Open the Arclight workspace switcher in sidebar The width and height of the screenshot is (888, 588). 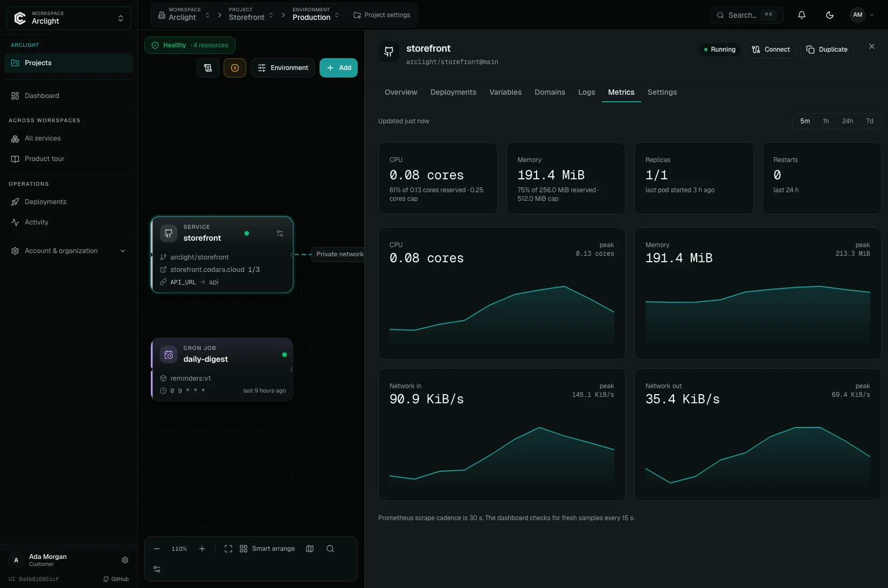[68, 18]
